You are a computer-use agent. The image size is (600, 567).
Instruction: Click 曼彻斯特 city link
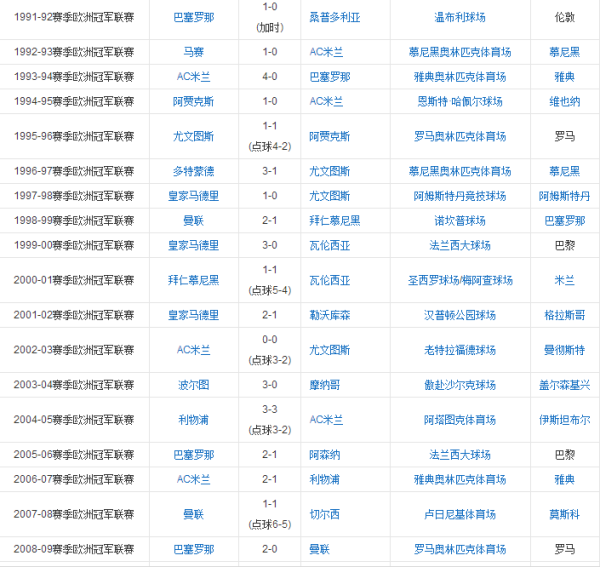565,350
